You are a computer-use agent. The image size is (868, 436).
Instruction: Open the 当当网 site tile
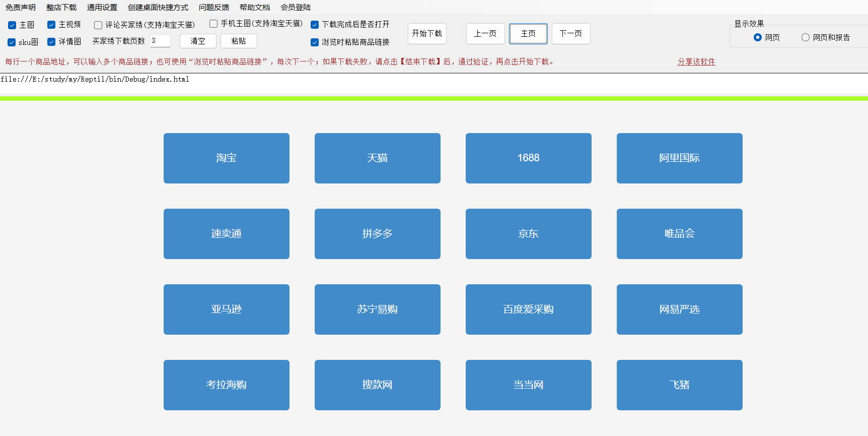tap(529, 385)
